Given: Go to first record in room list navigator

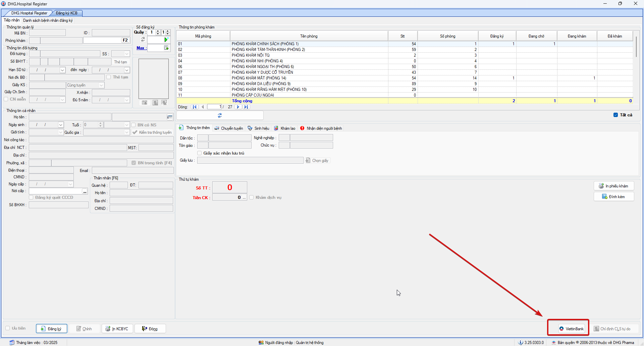Looking at the screenshot, I should tap(195, 107).
